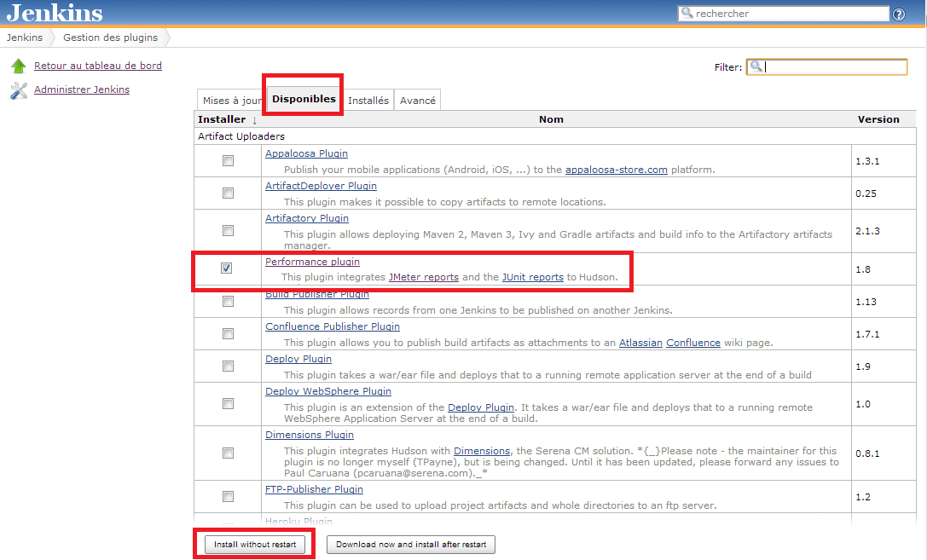Click the Jenkins logo
The height and width of the screenshot is (560, 927).
53,13
